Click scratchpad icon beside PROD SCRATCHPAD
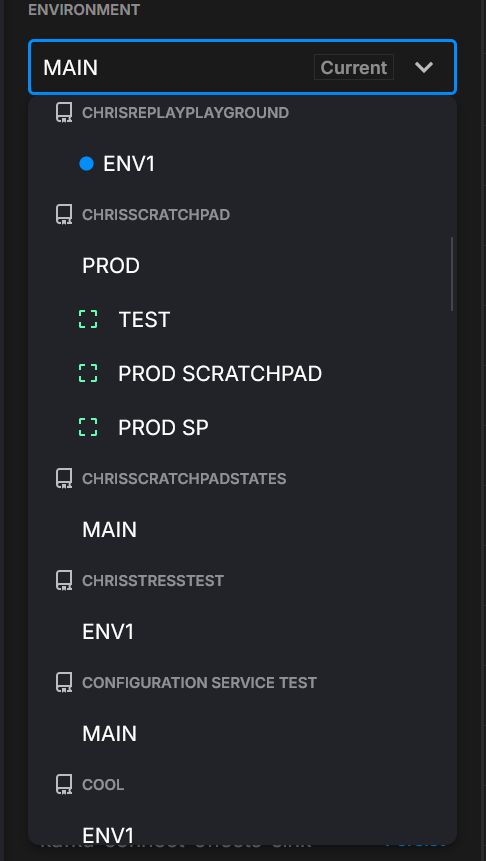486x861 pixels. [88, 373]
